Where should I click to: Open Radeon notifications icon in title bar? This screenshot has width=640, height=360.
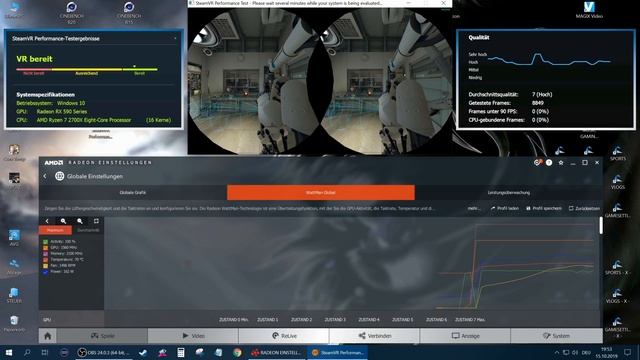(537, 162)
